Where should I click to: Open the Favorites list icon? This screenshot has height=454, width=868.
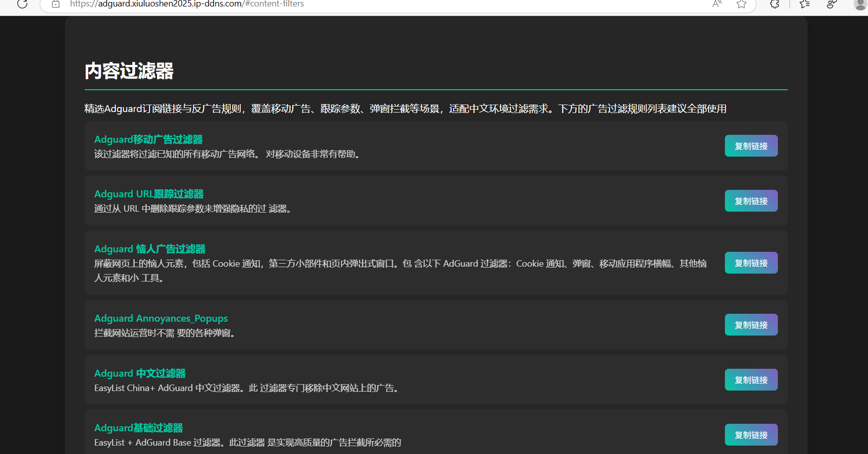[x=803, y=4]
